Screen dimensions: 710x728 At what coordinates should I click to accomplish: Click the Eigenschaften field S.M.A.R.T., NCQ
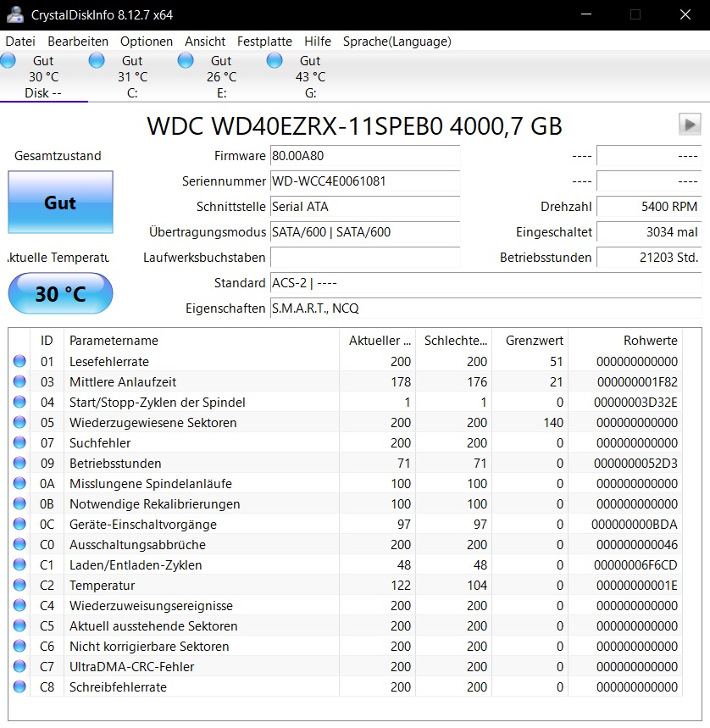[485, 308]
